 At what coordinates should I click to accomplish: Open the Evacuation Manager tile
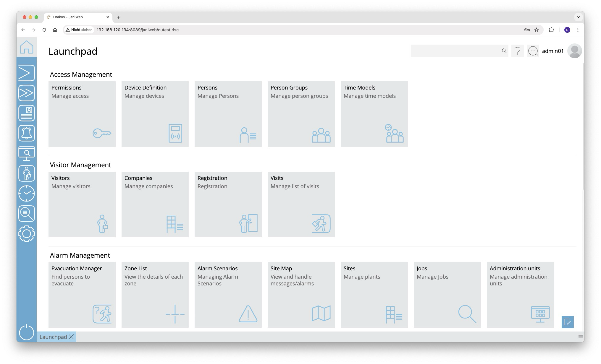click(82, 295)
